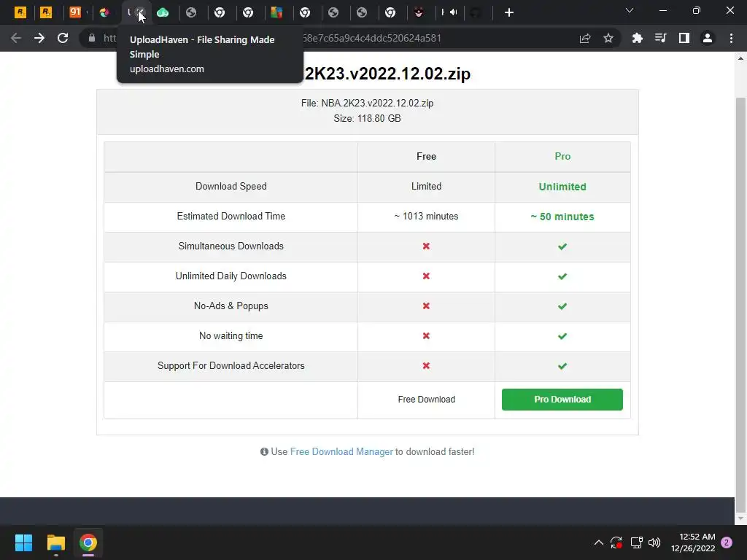
Task: Click the green Pro Download button
Action: click(562, 400)
